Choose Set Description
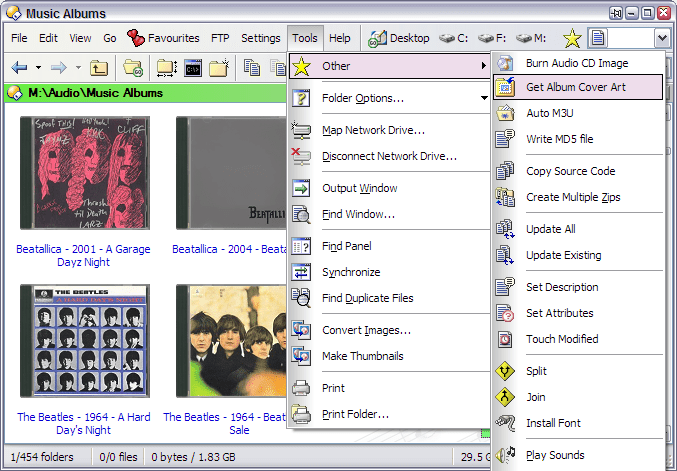 pyautogui.click(x=578, y=287)
